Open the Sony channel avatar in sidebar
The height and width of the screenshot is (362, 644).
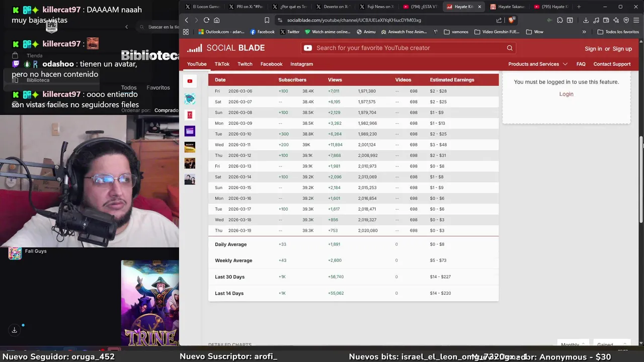(190, 147)
